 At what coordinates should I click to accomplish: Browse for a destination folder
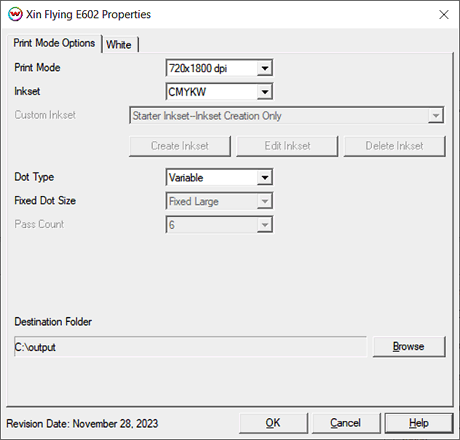pyautogui.click(x=409, y=347)
